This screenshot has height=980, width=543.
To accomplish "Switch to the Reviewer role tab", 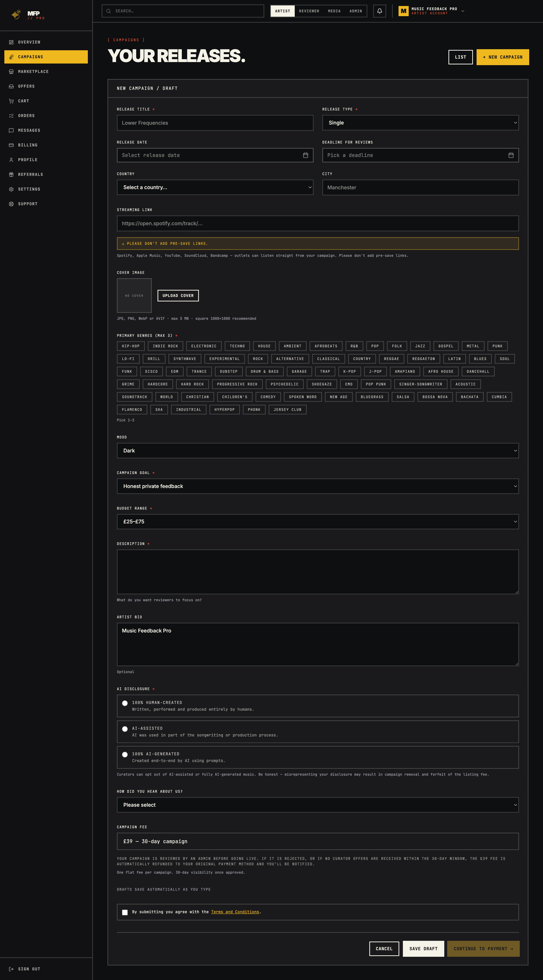I will (x=309, y=11).
